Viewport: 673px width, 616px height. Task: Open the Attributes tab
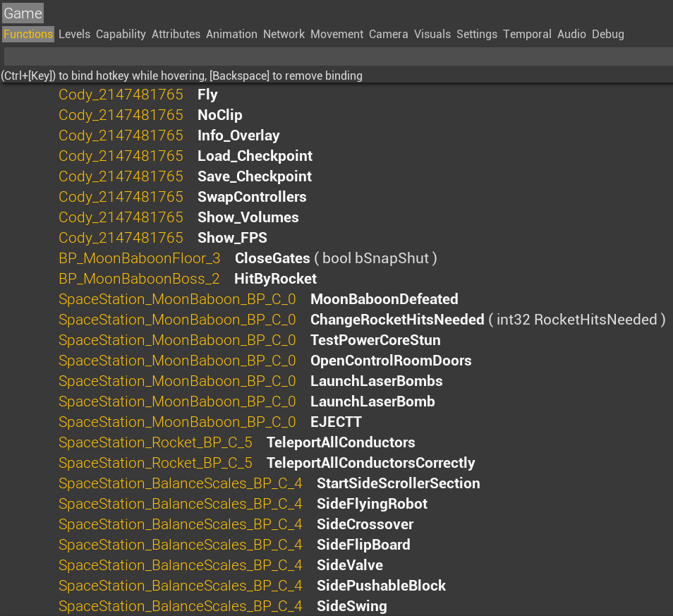[x=176, y=34]
